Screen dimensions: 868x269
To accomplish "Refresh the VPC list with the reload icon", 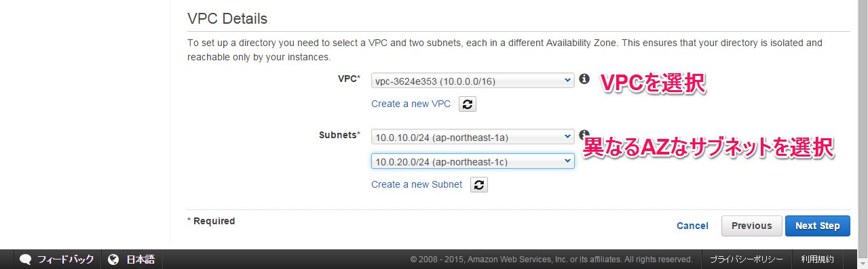I will (468, 104).
